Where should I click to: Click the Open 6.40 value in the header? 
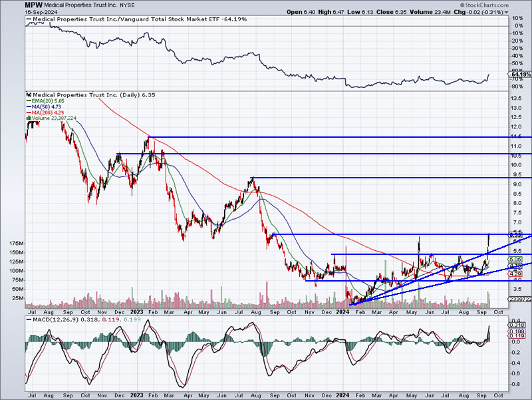point(301,12)
